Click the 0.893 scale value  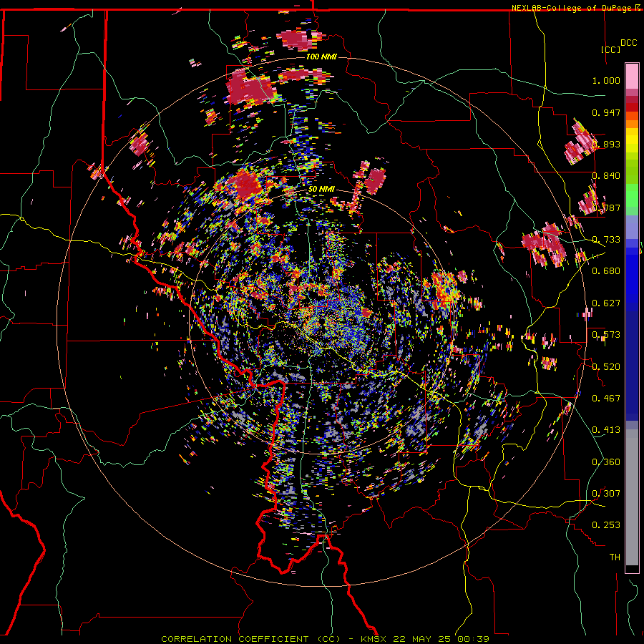click(606, 144)
